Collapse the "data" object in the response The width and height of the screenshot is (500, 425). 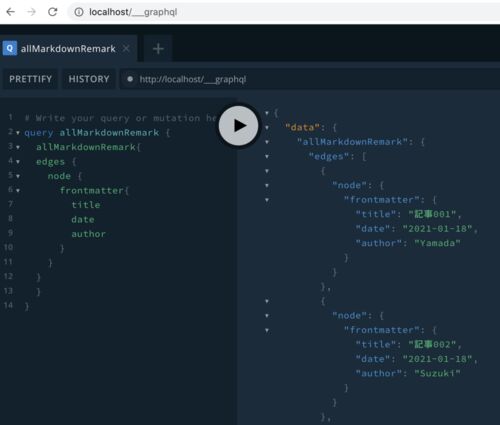267,127
